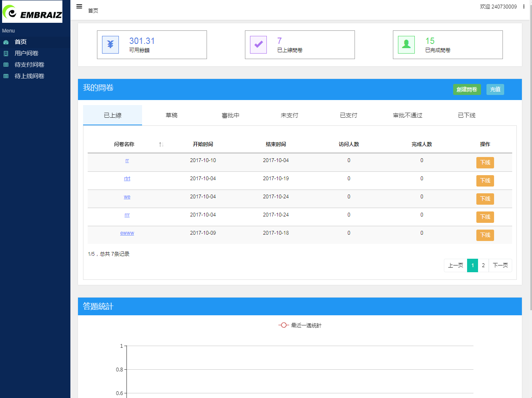Click the 开始时间 column header
The height and width of the screenshot is (398, 532).
pyautogui.click(x=203, y=144)
